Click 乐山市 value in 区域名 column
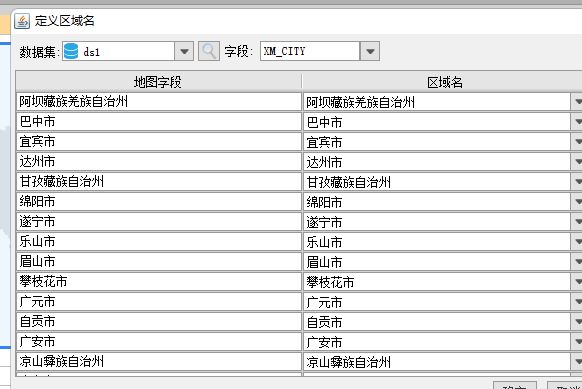The height and width of the screenshot is (389, 582). pos(437,242)
